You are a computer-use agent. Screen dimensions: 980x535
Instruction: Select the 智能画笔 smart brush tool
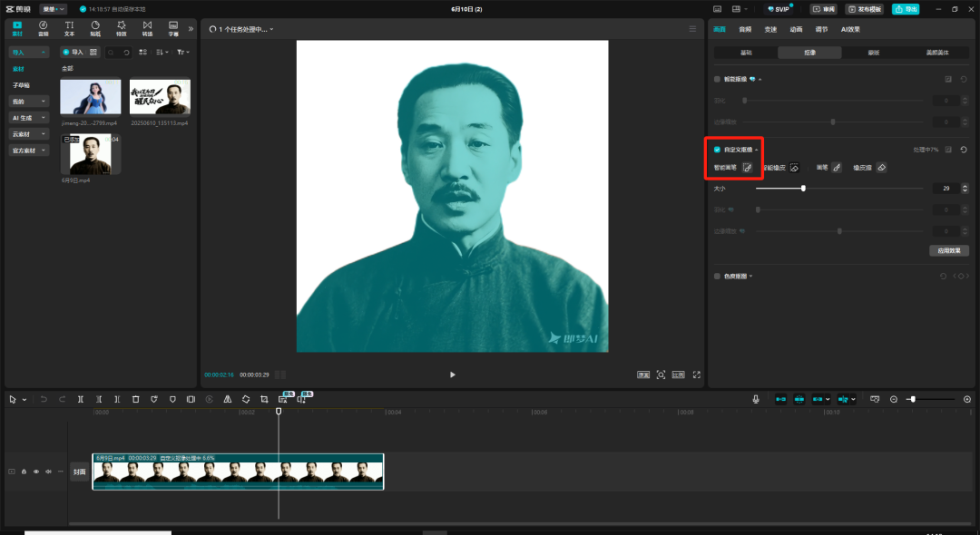click(x=747, y=168)
